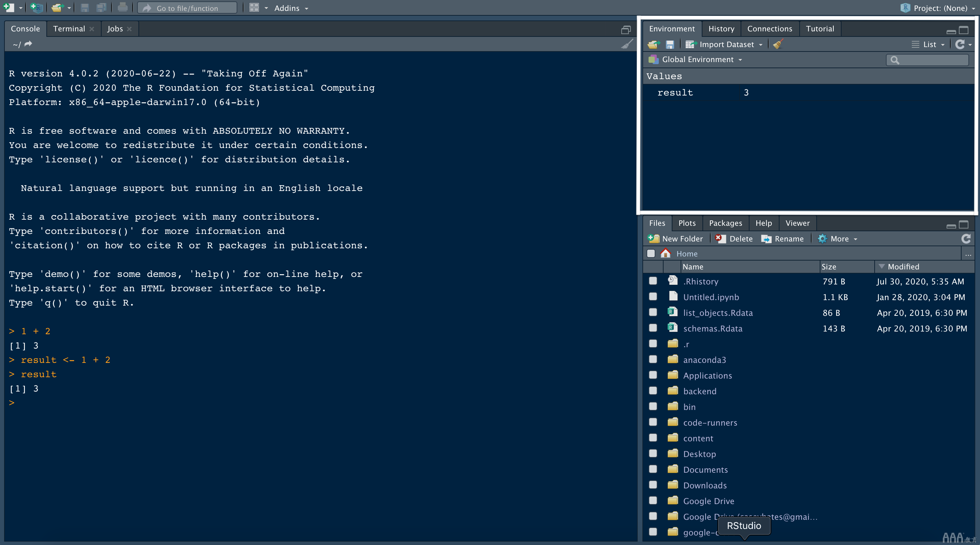The height and width of the screenshot is (545, 980).
Task: Open the Untitled.ipynb file link
Action: pyautogui.click(x=711, y=297)
